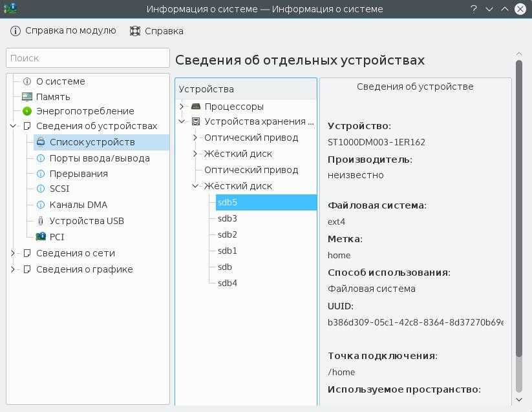Click the info icon beside 'О системе'
This screenshot has width=532, height=412.
[27, 81]
